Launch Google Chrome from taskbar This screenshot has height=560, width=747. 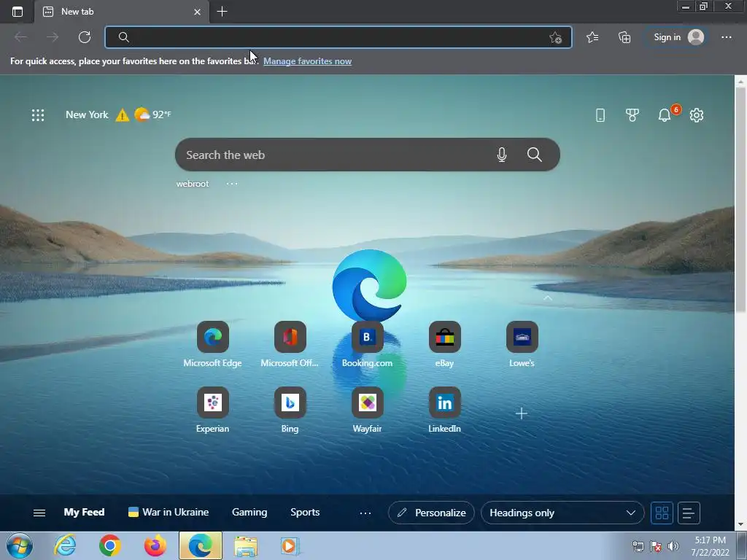(110, 545)
